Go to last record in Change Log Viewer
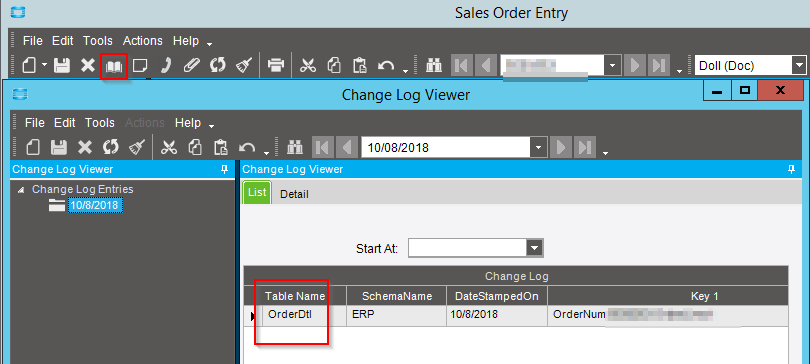The image size is (810, 364). click(x=584, y=148)
